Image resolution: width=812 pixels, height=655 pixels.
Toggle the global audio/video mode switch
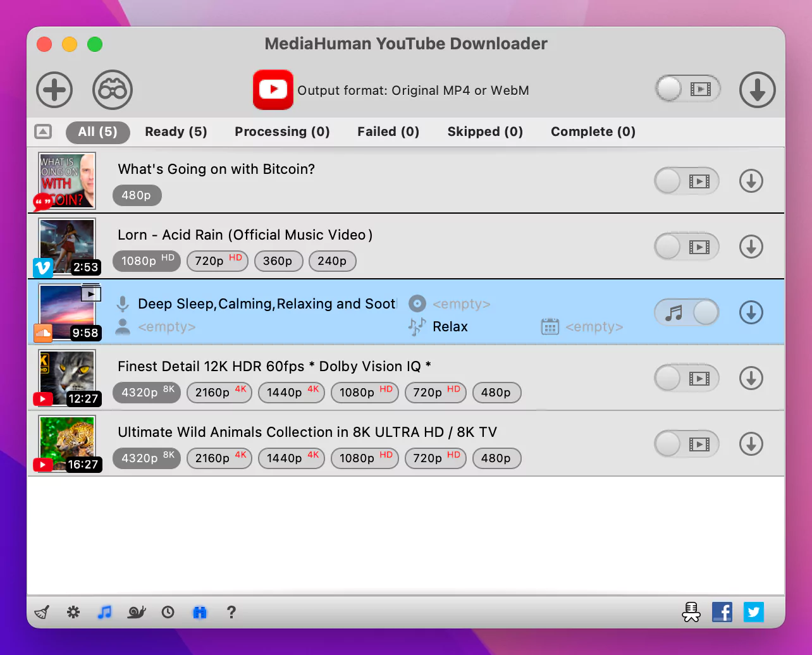pyautogui.click(x=688, y=89)
